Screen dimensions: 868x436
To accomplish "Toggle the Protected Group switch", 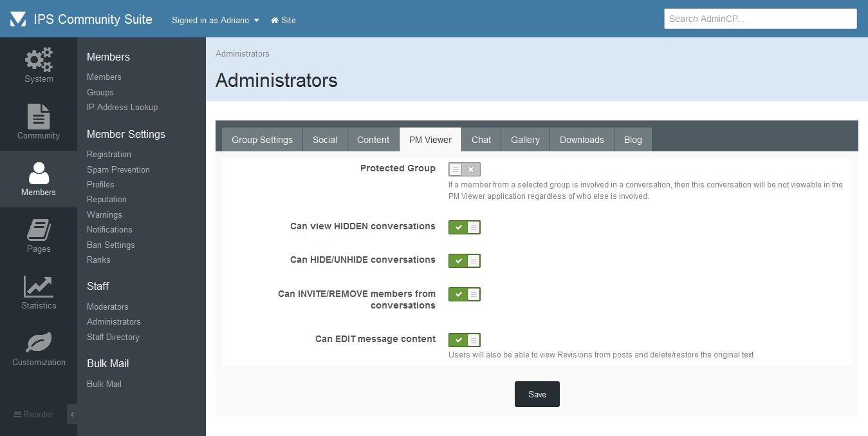I will (x=465, y=169).
